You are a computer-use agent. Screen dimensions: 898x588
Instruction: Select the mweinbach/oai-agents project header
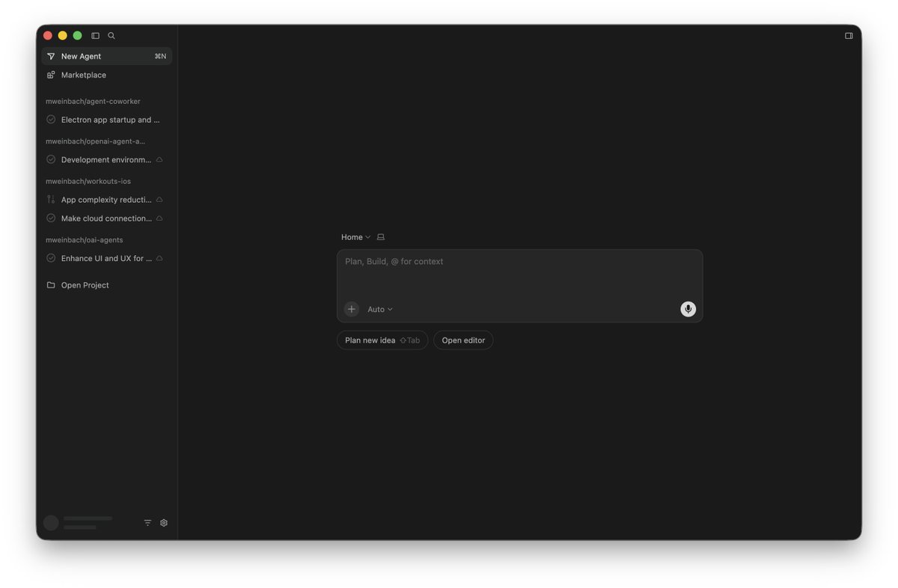pos(84,239)
